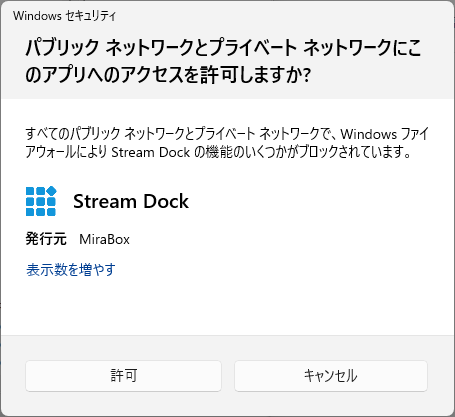
Task: Click the heading line パブリック ネットワークとプライベート
Action: click(161, 47)
